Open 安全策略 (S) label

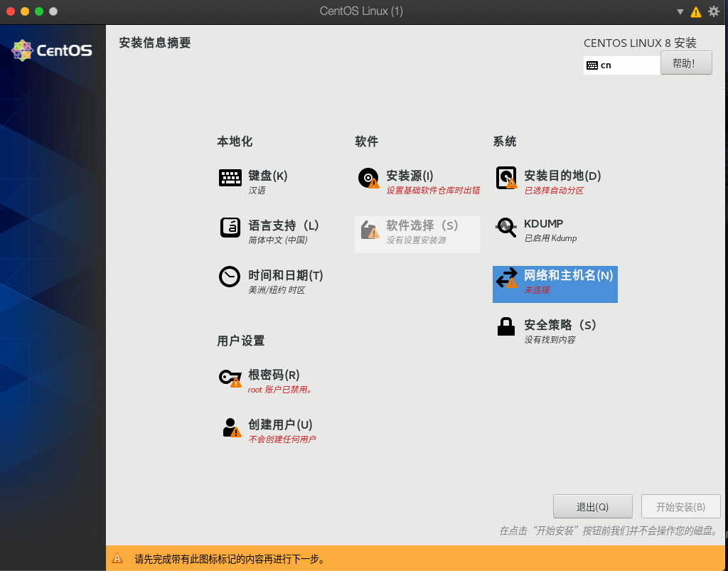560,325
